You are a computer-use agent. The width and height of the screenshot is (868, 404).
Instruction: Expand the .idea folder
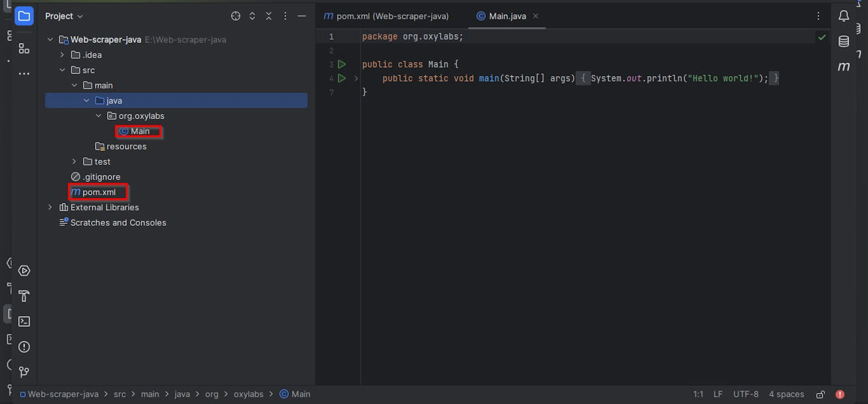pyautogui.click(x=62, y=55)
